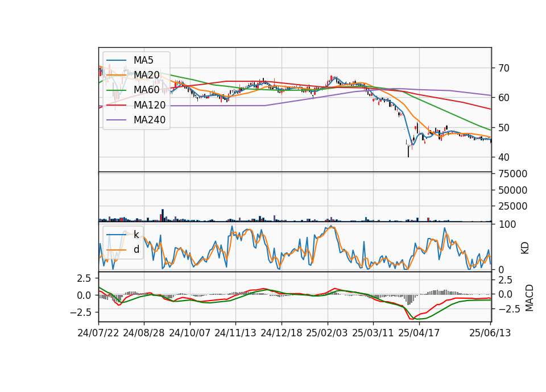Click the MA20 legend label
The height and width of the screenshot is (392, 546).
click(147, 75)
